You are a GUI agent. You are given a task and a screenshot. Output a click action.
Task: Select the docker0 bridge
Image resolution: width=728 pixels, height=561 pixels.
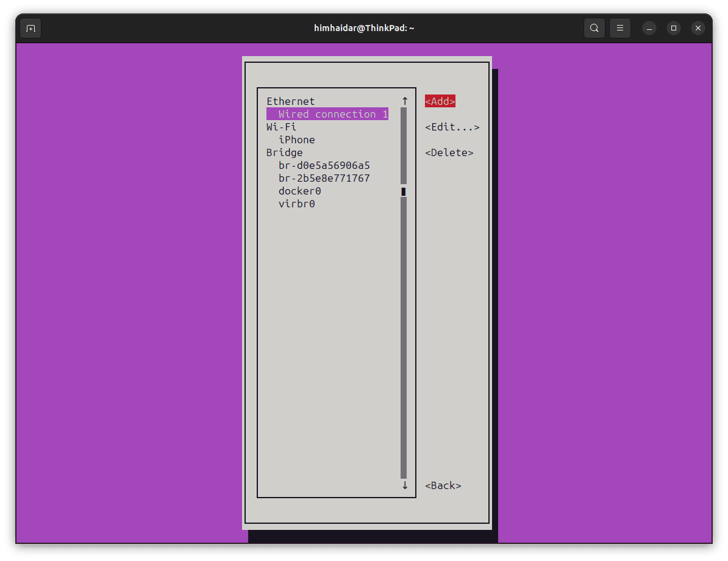point(299,191)
